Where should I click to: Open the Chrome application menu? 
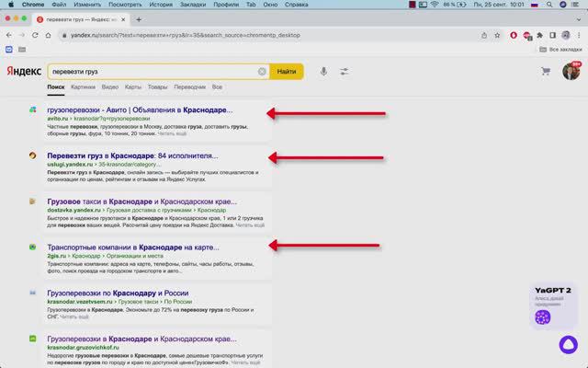point(33,5)
